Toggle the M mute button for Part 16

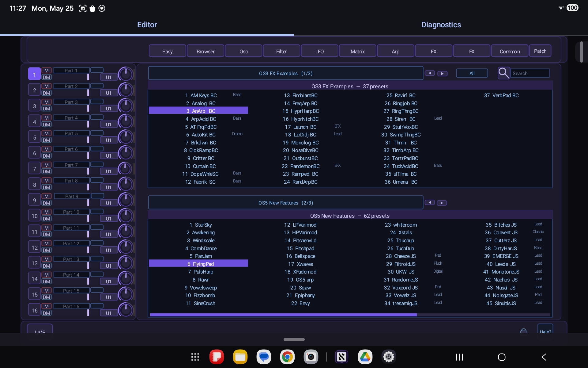pyautogui.click(x=47, y=306)
